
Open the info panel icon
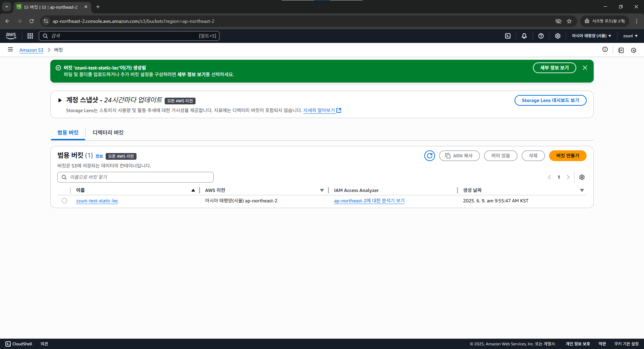pyautogui.click(x=605, y=50)
